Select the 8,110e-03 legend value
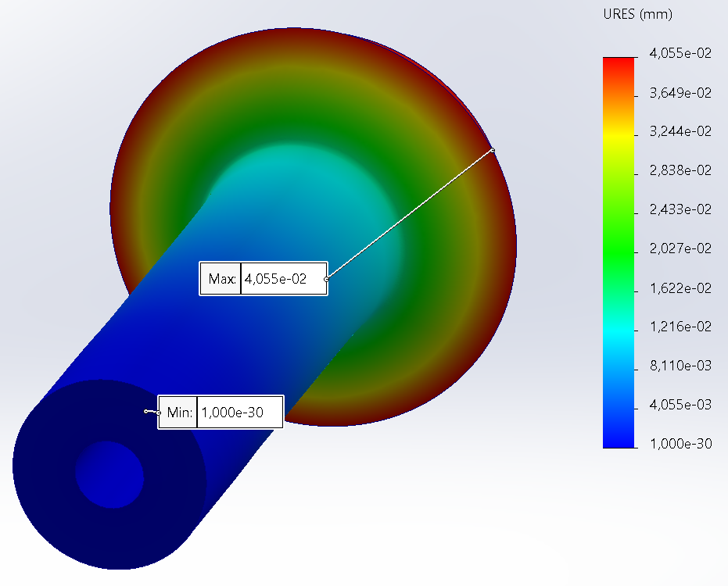Image resolution: width=728 pixels, height=586 pixels. click(x=680, y=366)
